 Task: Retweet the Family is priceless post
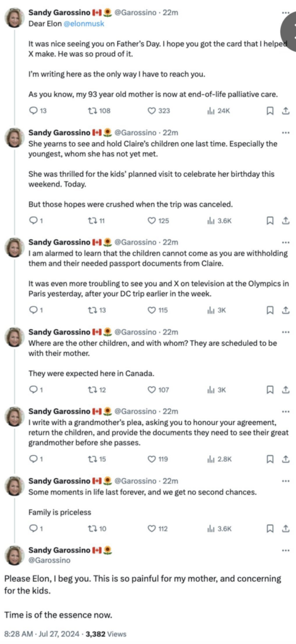pyautogui.click(x=98, y=528)
